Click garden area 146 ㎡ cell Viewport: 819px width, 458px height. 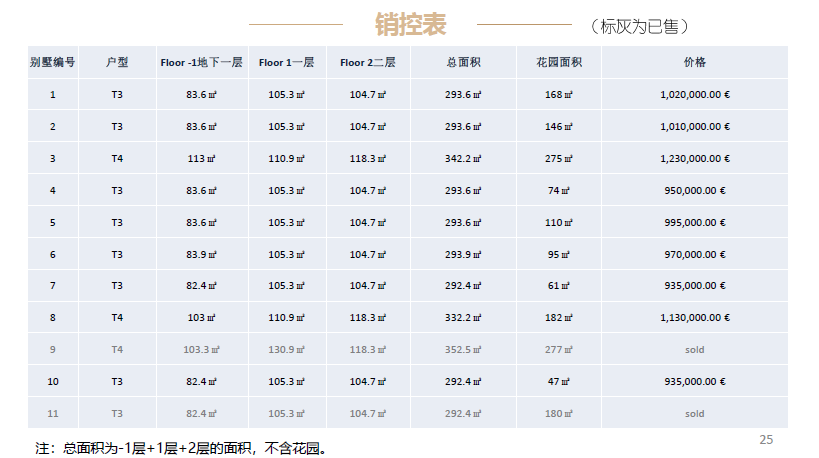pos(559,126)
